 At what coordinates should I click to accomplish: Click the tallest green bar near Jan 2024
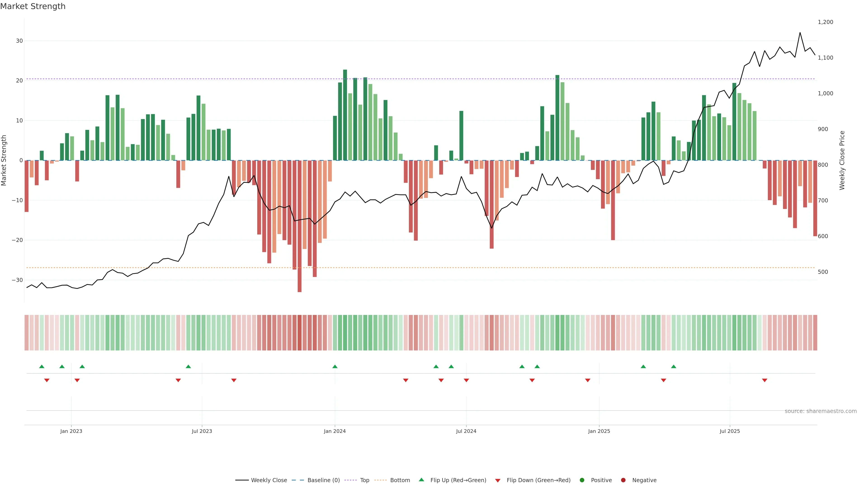pyautogui.click(x=345, y=115)
